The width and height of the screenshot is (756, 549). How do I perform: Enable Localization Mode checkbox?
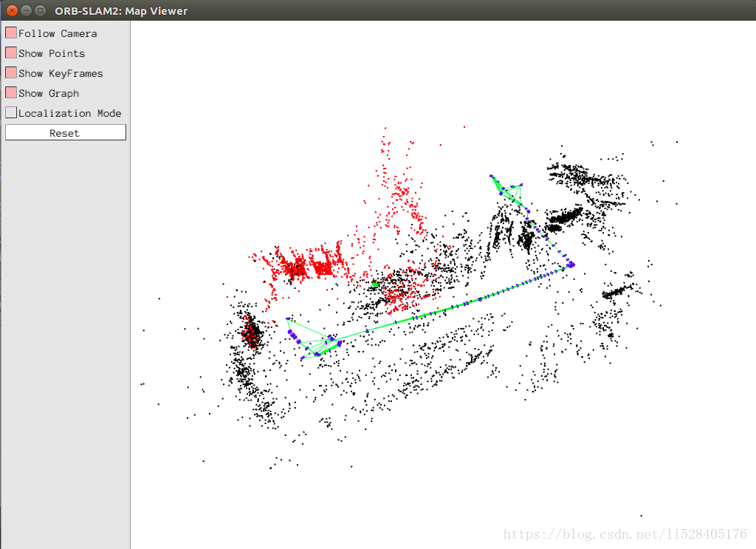pyautogui.click(x=11, y=112)
